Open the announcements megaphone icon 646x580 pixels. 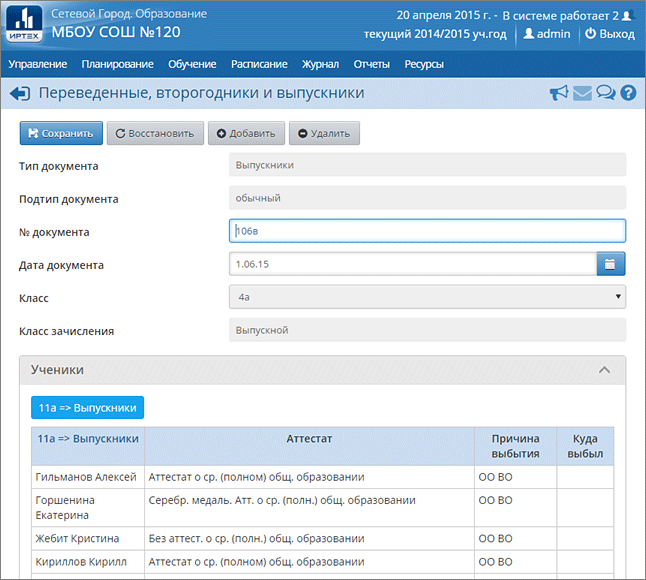pyautogui.click(x=559, y=93)
